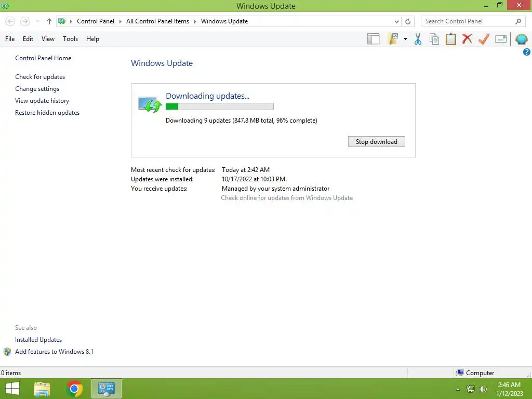Go up one level with Up arrow
The image size is (532, 399).
click(x=49, y=21)
